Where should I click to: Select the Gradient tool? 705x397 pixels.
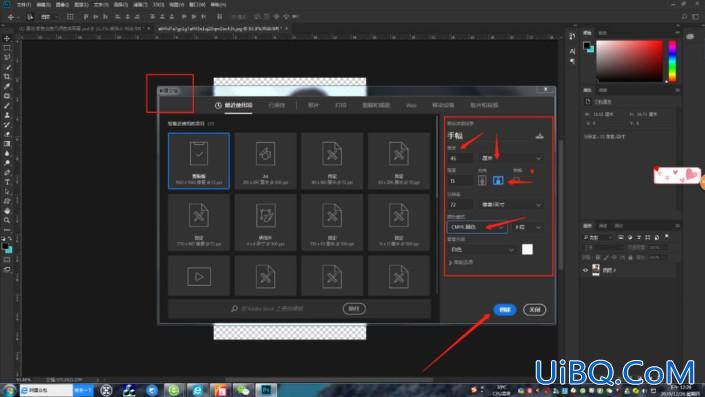click(7, 144)
